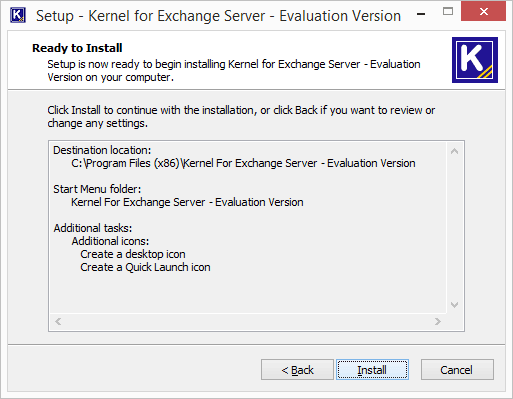
Task: Minimize the Setup window
Action: (x=421, y=14)
